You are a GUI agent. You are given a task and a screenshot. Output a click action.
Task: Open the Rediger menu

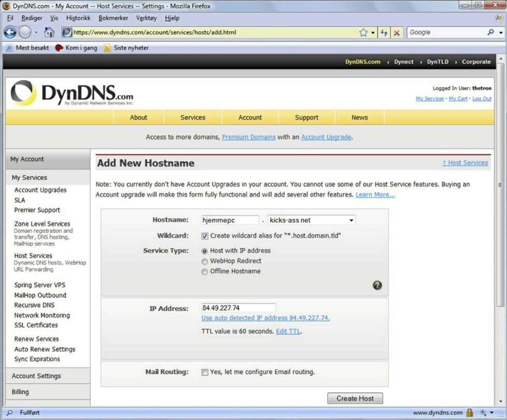pyautogui.click(x=32, y=18)
